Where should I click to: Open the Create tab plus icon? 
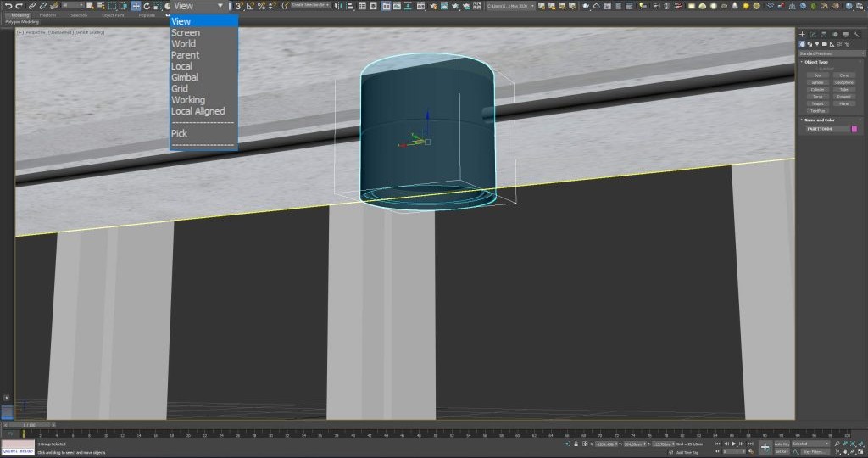[x=802, y=34]
